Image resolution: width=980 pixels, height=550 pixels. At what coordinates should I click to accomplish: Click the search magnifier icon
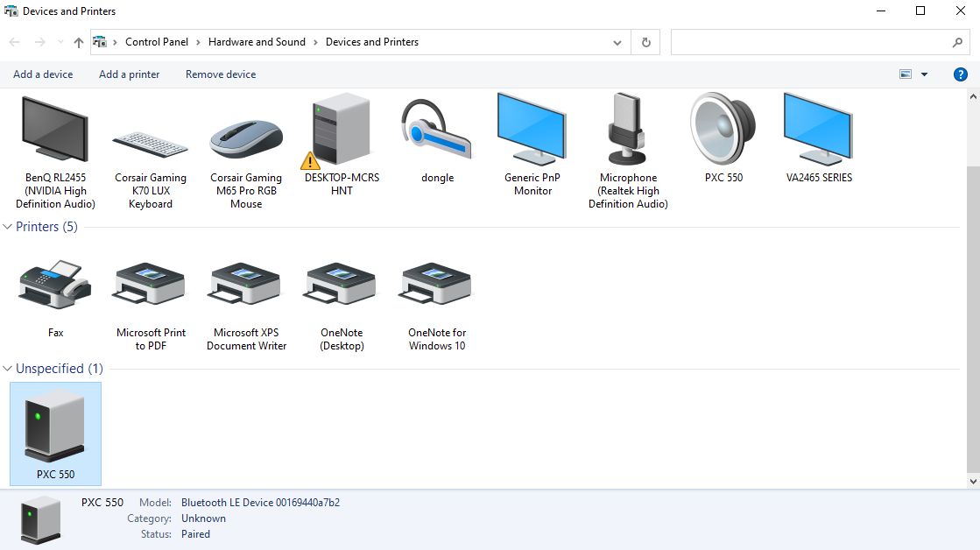(x=957, y=43)
